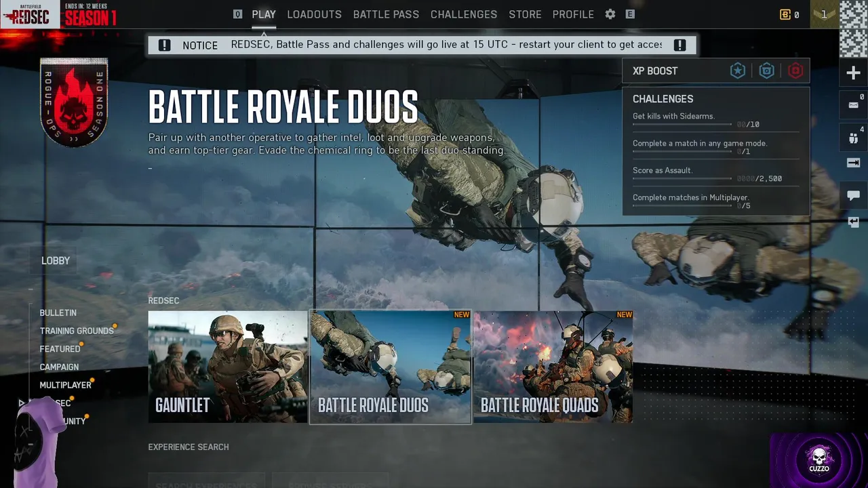Select the BATTLE ROYALE DUOS card

391,367
